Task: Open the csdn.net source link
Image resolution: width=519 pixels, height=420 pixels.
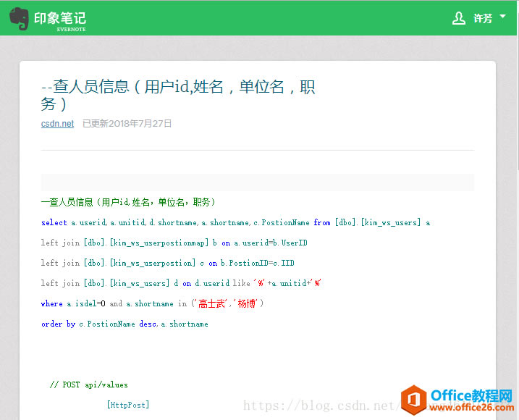Action: click(57, 124)
